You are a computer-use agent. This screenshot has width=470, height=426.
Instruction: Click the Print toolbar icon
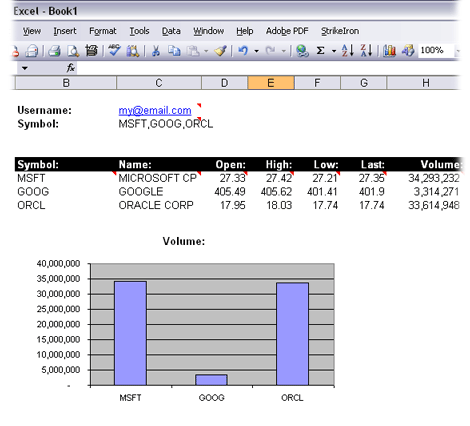click(x=54, y=51)
